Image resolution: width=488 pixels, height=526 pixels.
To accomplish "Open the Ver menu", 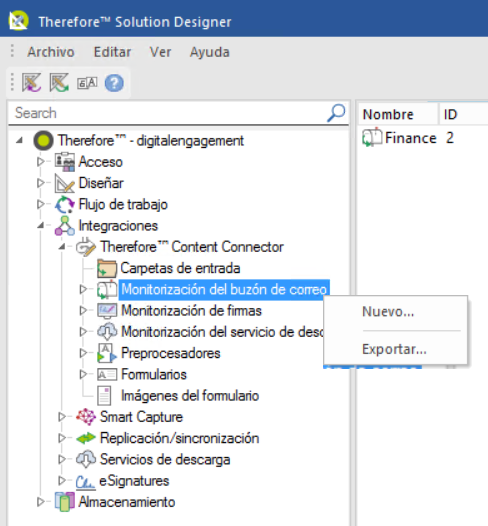I will click(x=160, y=52).
